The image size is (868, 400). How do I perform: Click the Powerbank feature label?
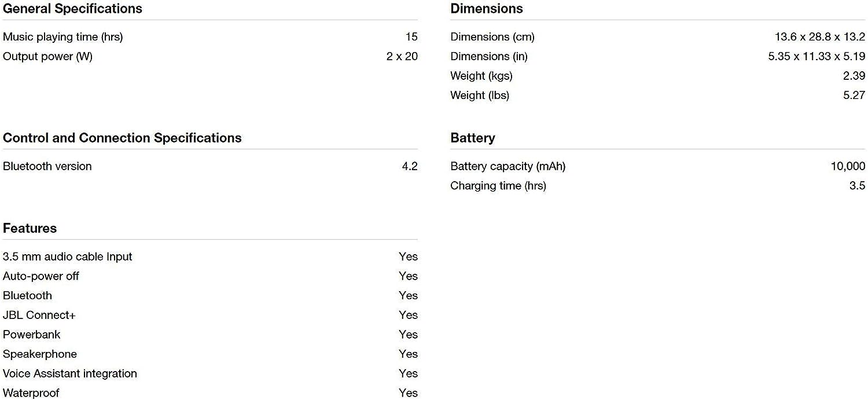click(32, 335)
